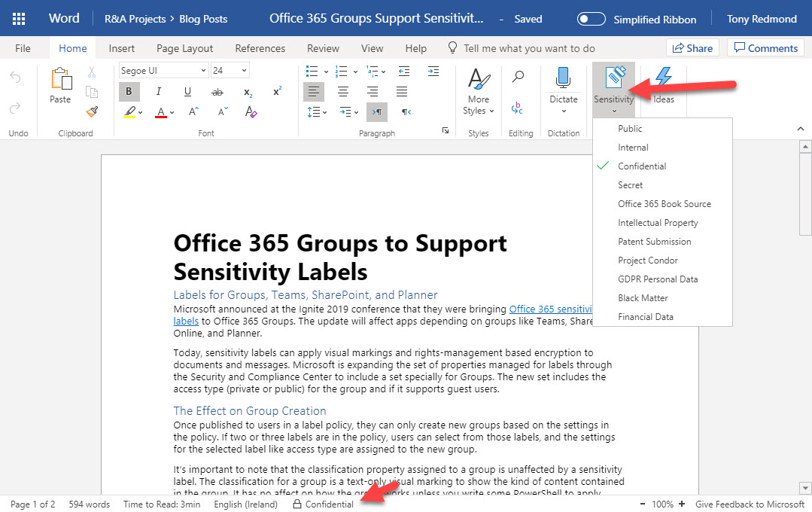Toggle superscript formatting
The width and height of the screenshot is (812, 512).
pos(278,91)
